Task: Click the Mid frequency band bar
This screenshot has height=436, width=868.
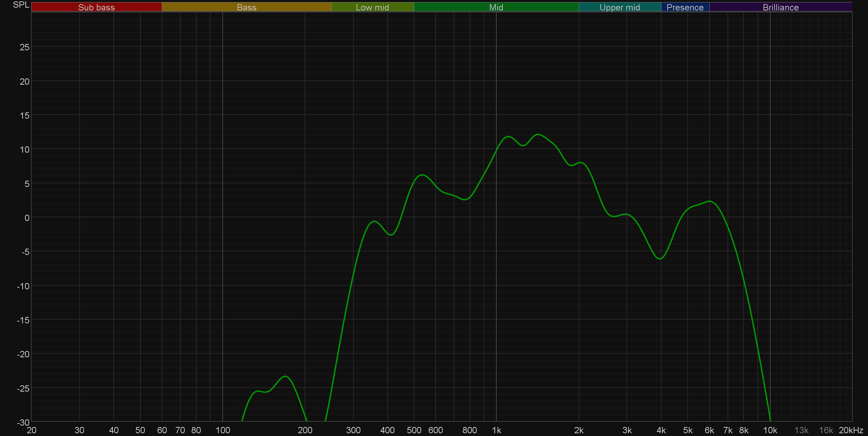Action: (496, 7)
